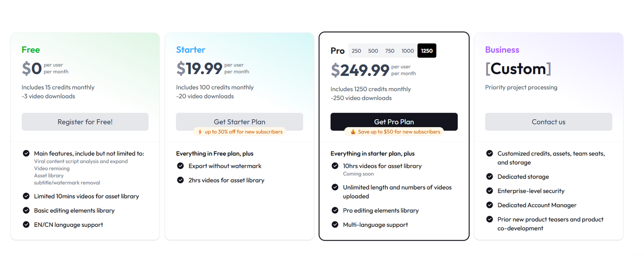Click the Save up to $50 badge text

[399, 132]
